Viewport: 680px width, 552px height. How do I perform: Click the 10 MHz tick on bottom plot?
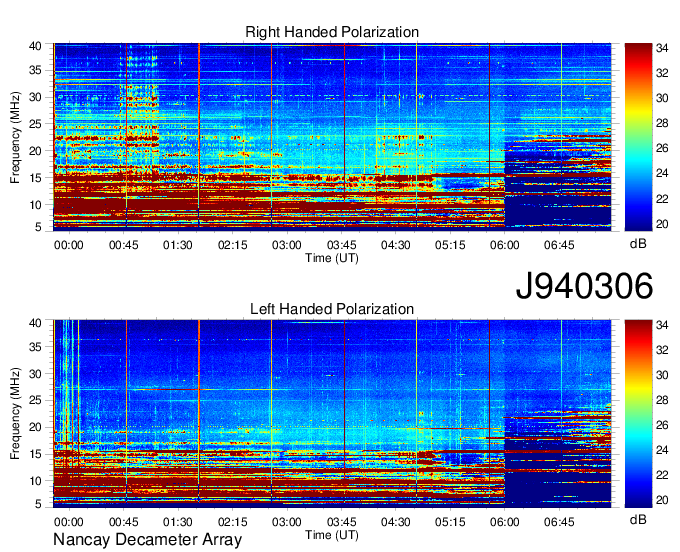click(35, 481)
